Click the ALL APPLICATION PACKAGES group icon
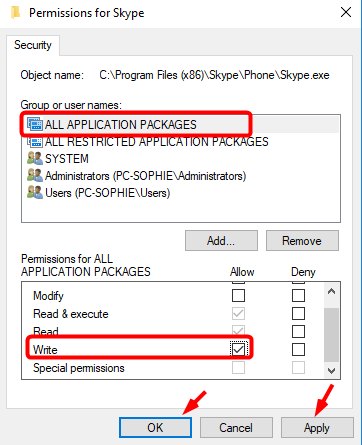 (x=35, y=124)
